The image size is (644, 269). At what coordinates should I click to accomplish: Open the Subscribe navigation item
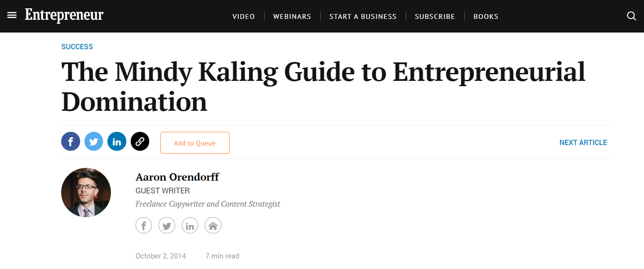pos(434,16)
